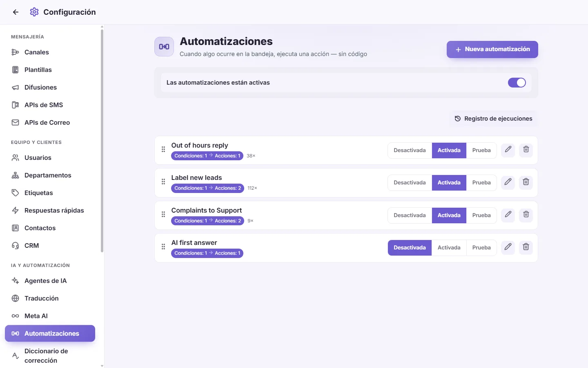Click the Automatizaciones header icon
The image size is (588, 368).
(x=164, y=47)
